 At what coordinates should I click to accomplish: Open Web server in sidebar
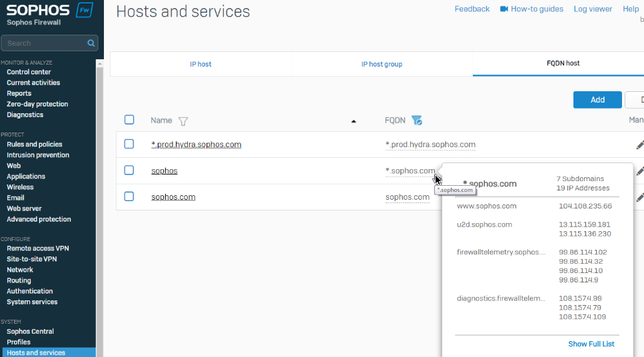point(24,208)
